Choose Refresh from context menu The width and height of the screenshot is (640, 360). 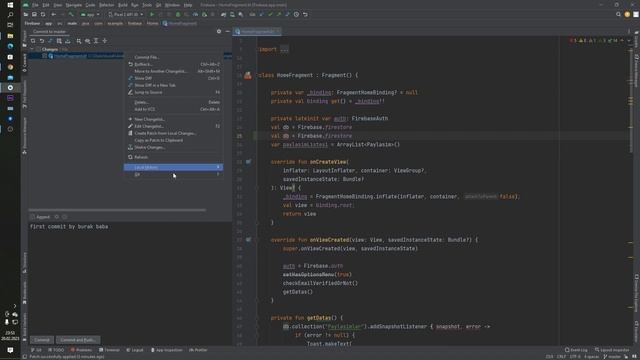tap(173, 157)
